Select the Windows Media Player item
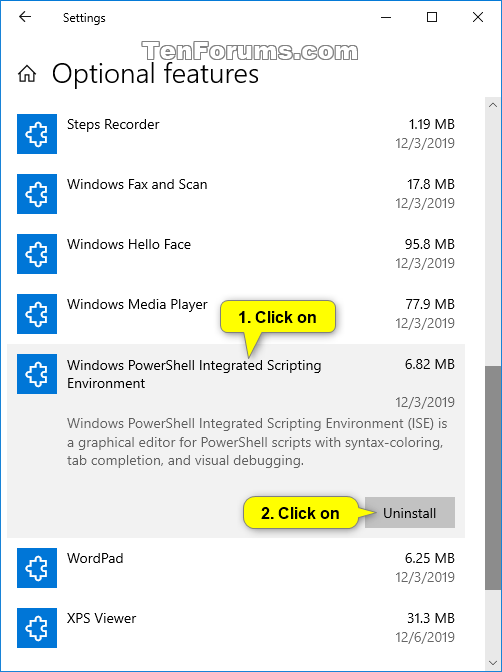Image resolution: width=502 pixels, height=672 pixels. click(236, 314)
